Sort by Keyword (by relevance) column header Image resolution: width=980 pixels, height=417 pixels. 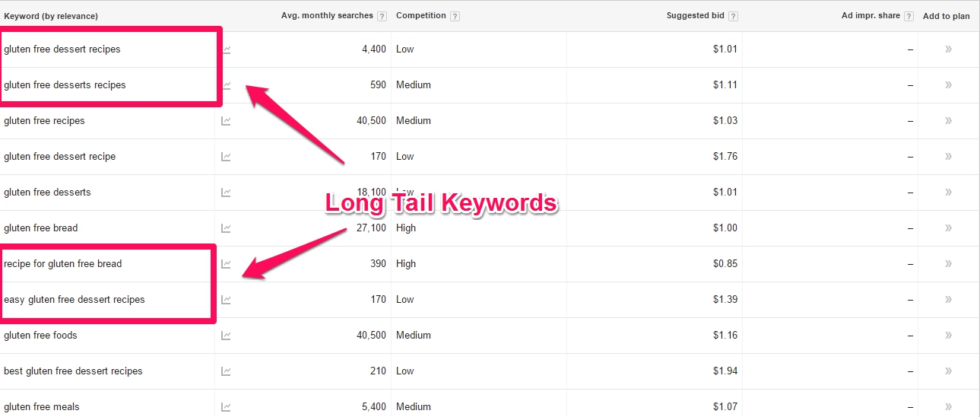click(51, 16)
